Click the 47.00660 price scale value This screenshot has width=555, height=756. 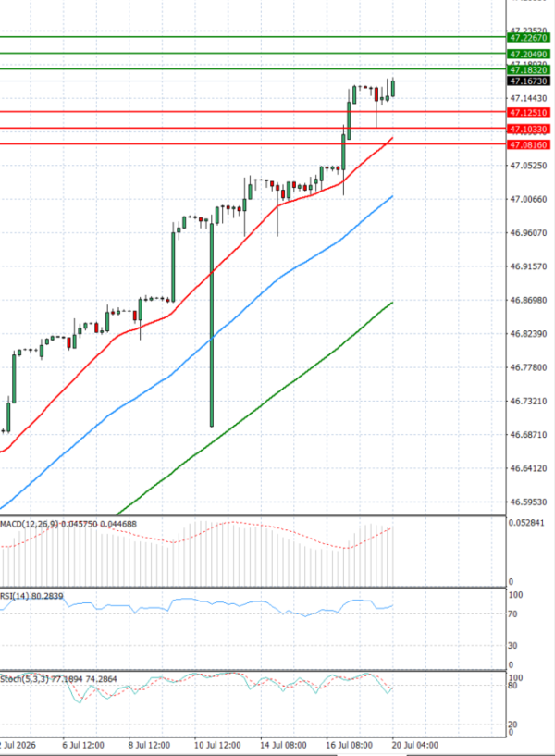tap(528, 199)
